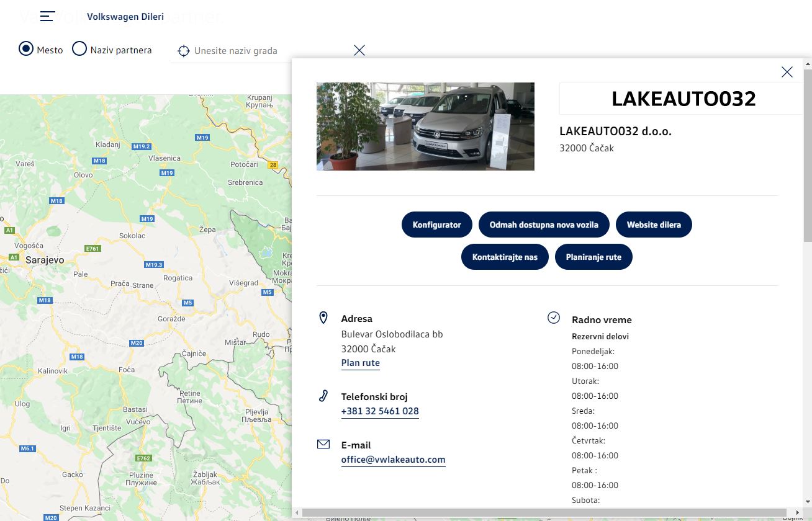Click the E762 road marker on map
Viewport: 812px width, 521px height.
coord(143,458)
